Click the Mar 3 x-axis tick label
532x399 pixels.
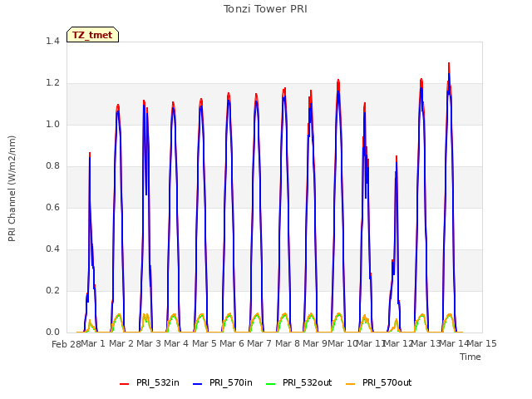coord(149,343)
